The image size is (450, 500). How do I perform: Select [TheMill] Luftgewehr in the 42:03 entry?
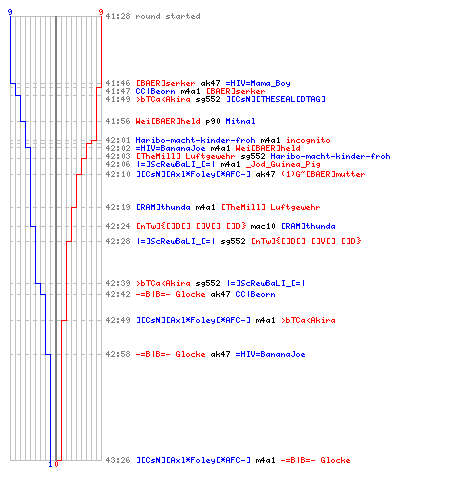click(x=185, y=156)
